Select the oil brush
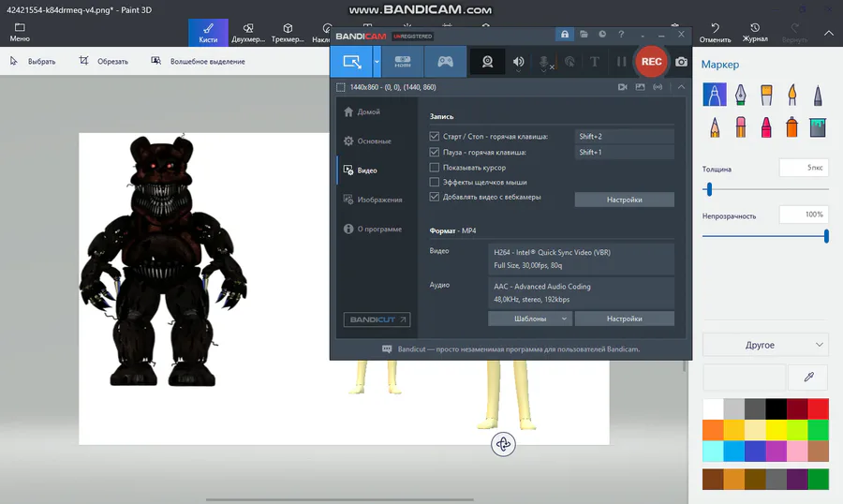The image size is (843, 504). tap(766, 95)
